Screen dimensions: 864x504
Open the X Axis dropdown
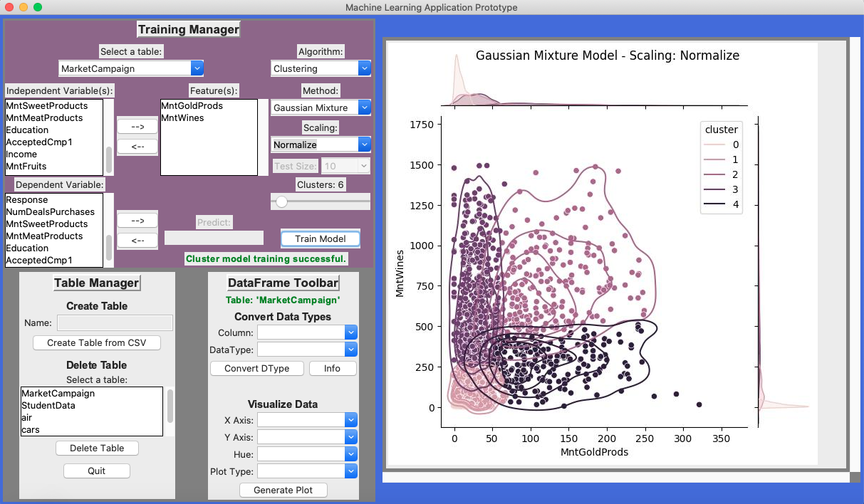click(307, 420)
